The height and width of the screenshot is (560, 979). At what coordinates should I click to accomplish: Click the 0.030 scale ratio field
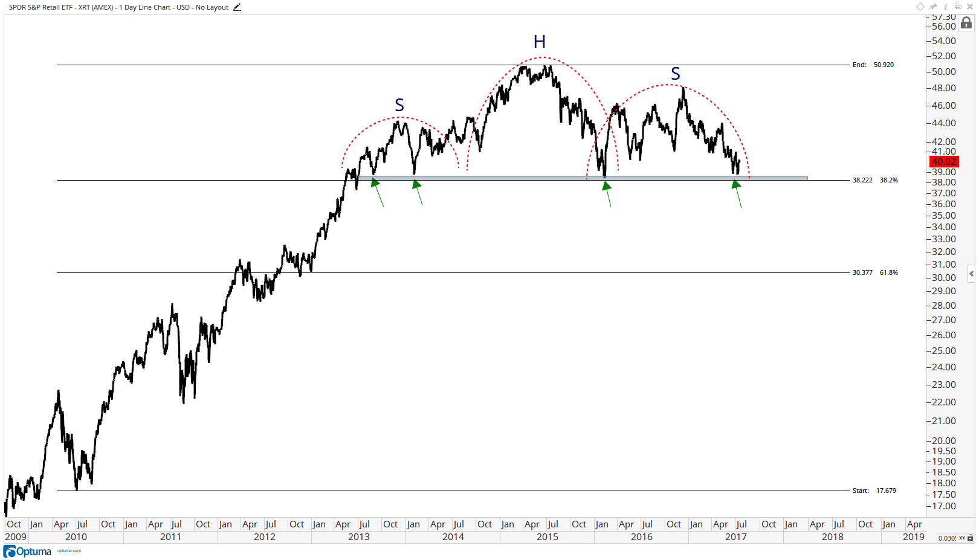[946, 538]
